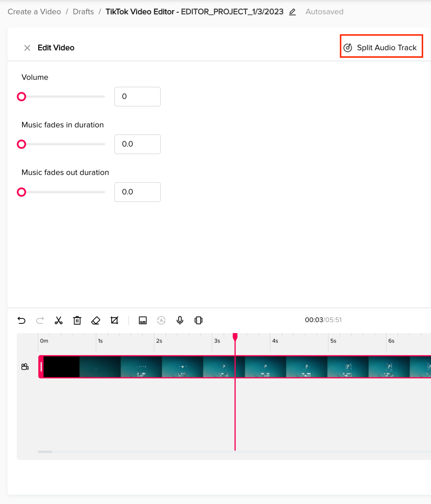The width and height of the screenshot is (431, 504).
Task: Select the eraser tool in toolbar
Action: [x=96, y=320]
